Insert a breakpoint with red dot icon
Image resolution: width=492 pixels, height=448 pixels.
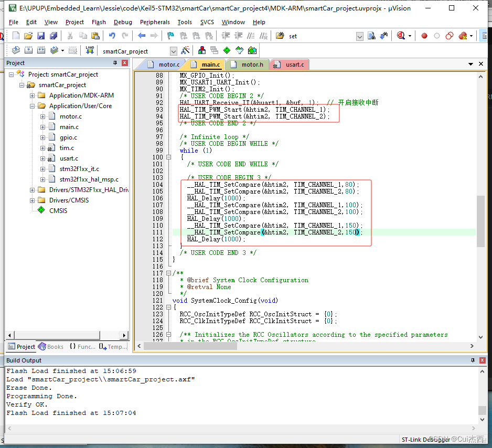(424, 36)
